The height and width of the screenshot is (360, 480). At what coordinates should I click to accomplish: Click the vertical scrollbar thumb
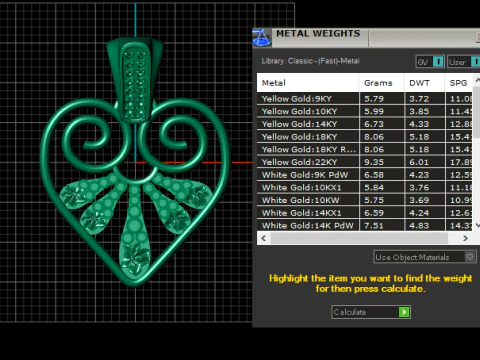point(477,111)
